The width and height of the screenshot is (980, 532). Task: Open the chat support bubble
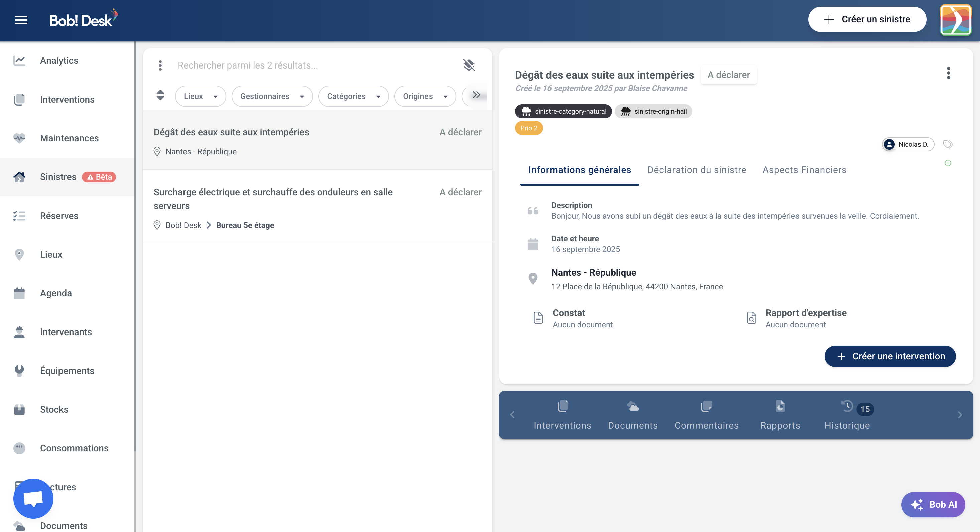click(x=33, y=498)
